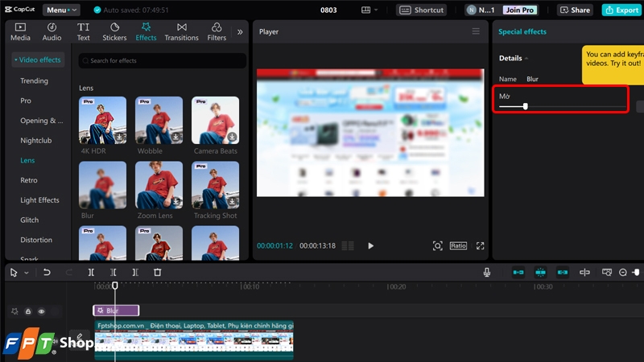
Task: Select the Zoom Lens effect thumbnail
Action: 159,185
